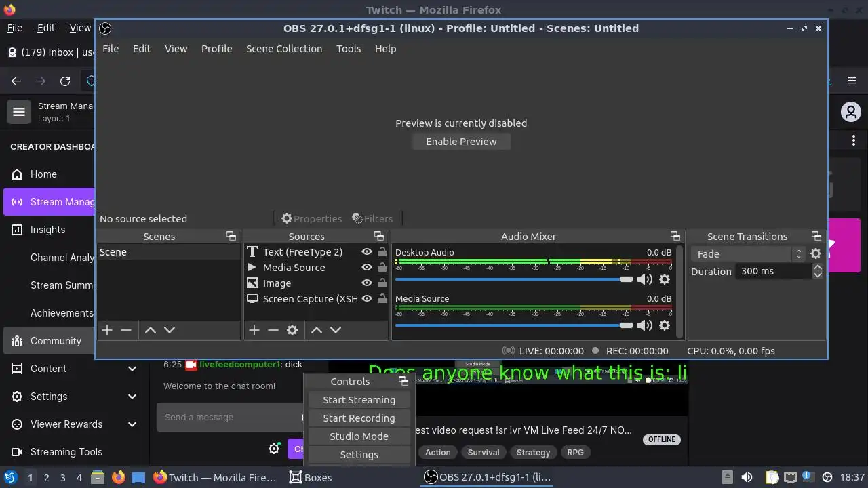
Task: Open OBS Settings from Controls
Action: [359, 455]
